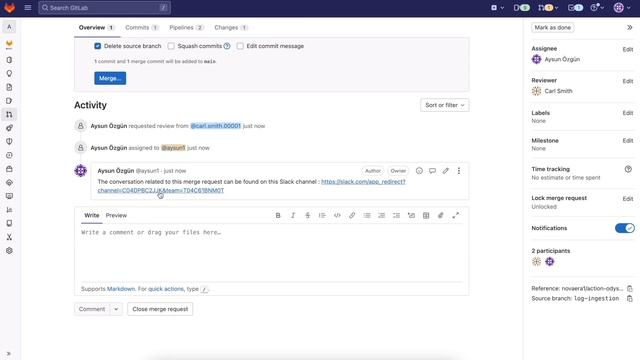This screenshot has height=360, width=640.
Task: Insert a link in the comment
Action: [352, 216]
